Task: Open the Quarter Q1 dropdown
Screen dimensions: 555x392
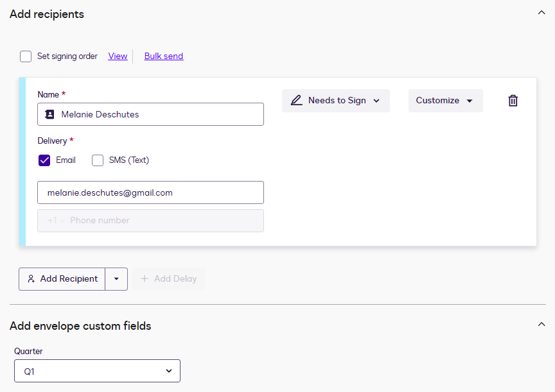Action: [97, 371]
